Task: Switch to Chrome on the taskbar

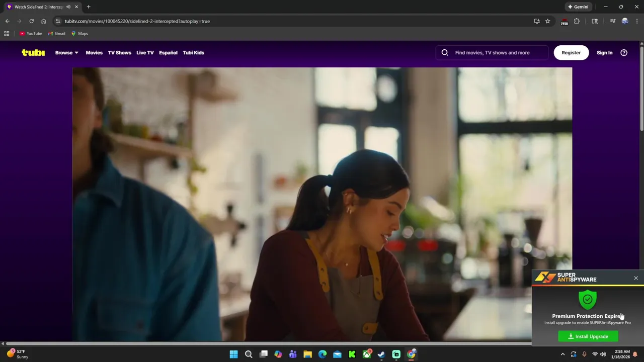Action: (411, 354)
